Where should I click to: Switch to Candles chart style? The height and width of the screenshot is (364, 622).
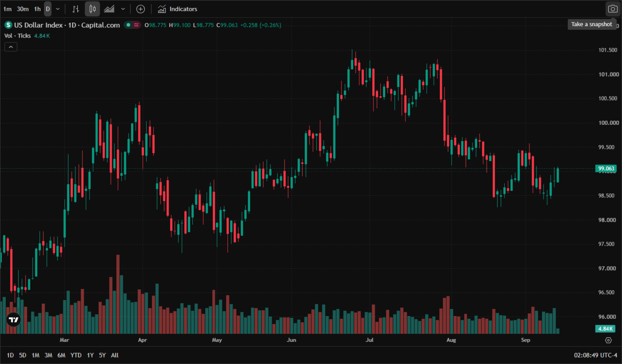click(x=93, y=9)
